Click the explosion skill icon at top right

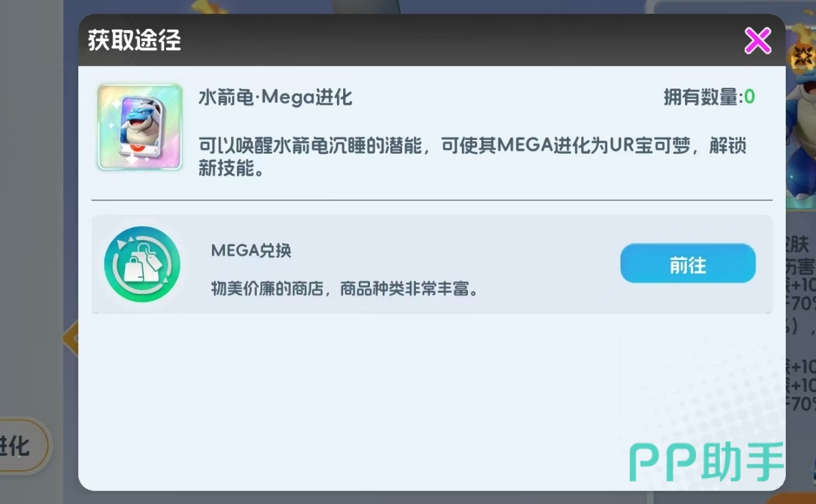click(804, 55)
